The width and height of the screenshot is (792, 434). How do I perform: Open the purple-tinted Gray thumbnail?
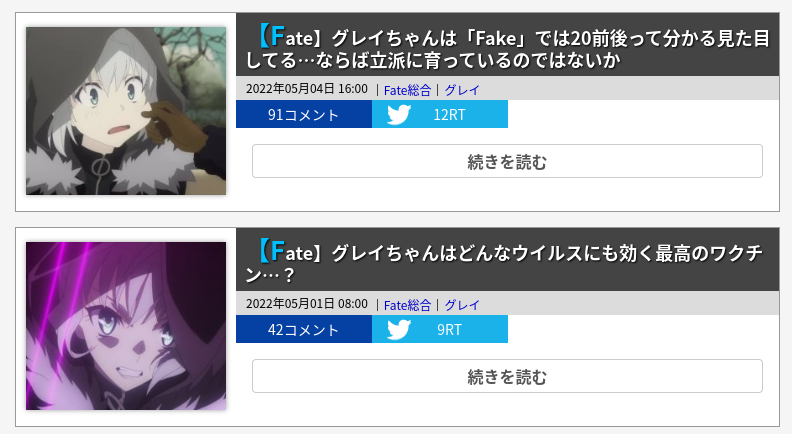[x=126, y=326]
